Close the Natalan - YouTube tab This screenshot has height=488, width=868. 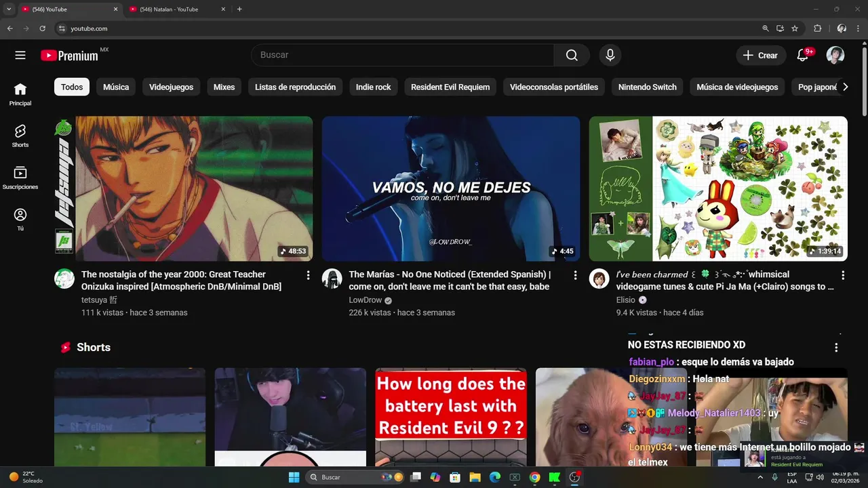pos(223,9)
